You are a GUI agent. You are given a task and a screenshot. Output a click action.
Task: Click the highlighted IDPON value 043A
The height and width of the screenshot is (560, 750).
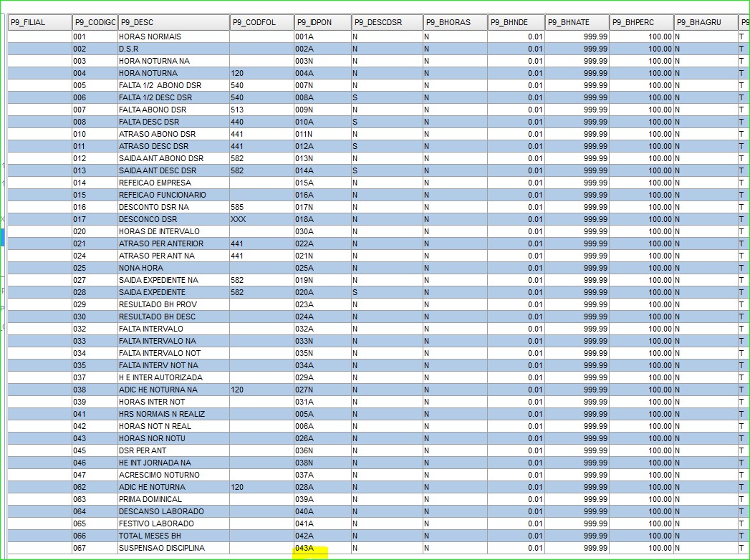coord(322,549)
